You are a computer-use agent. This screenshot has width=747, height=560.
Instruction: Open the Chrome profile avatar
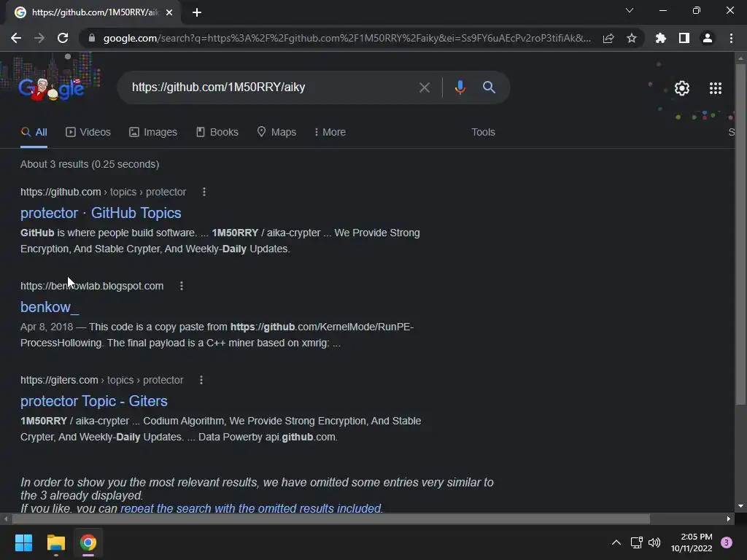pos(708,38)
